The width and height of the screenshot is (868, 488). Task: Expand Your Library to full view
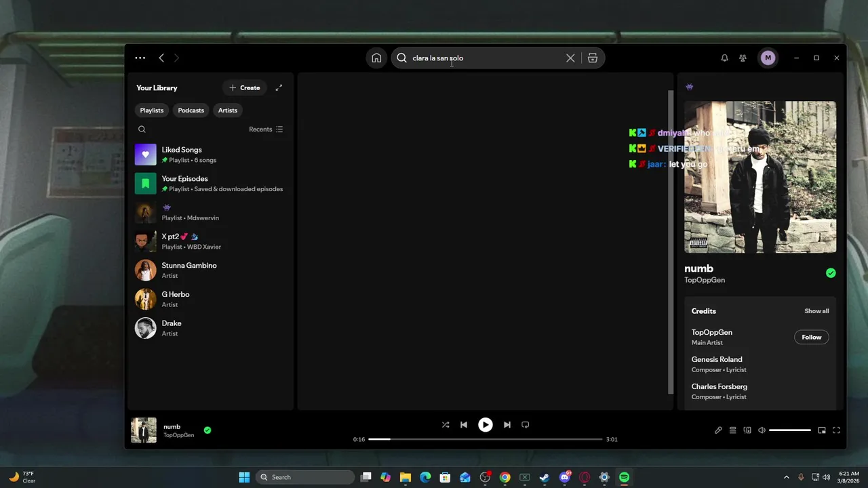279,87
